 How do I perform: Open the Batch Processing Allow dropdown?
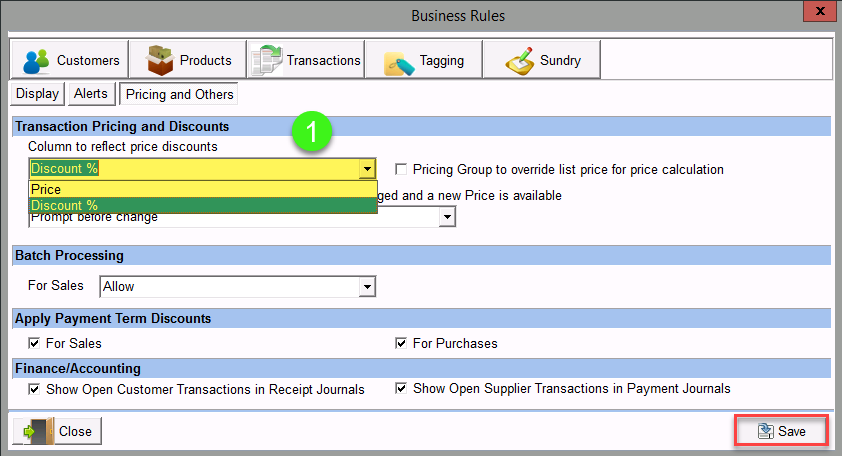pyautogui.click(x=368, y=287)
